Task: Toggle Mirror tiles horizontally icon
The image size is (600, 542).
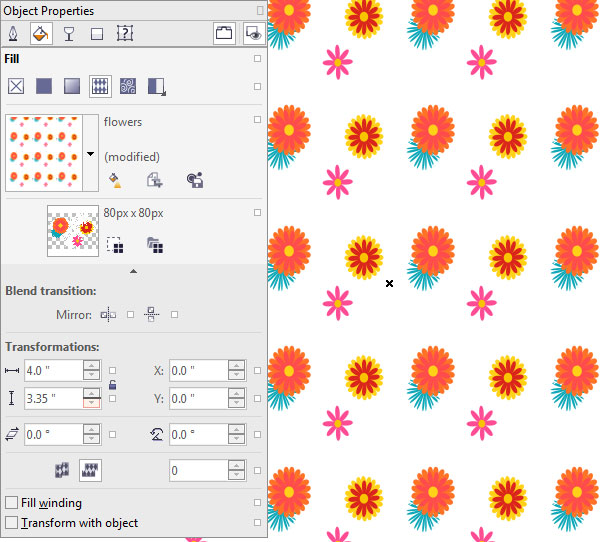Action: click(108, 315)
